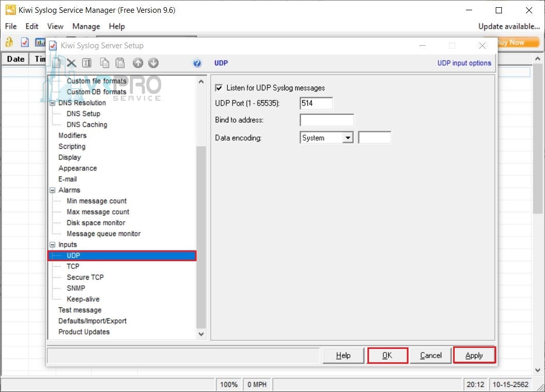Open the View menu
This screenshot has height=392, width=545.
point(55,26)
